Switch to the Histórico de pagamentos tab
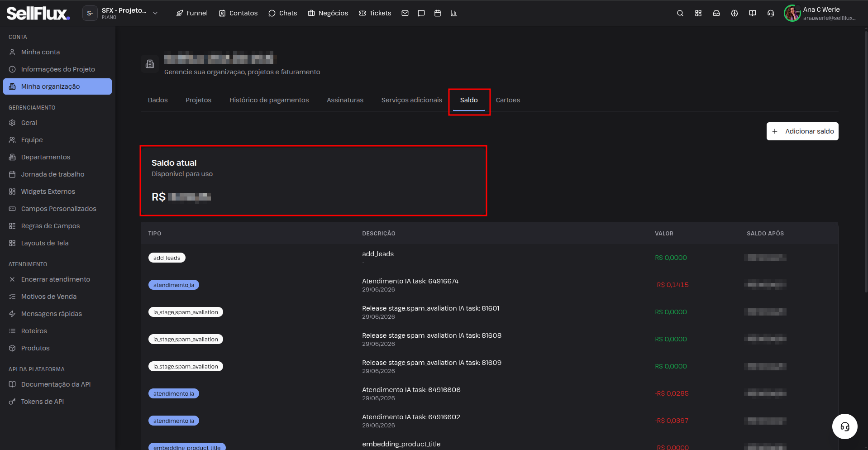Screen dimensions: 868x450 (269, 100)
